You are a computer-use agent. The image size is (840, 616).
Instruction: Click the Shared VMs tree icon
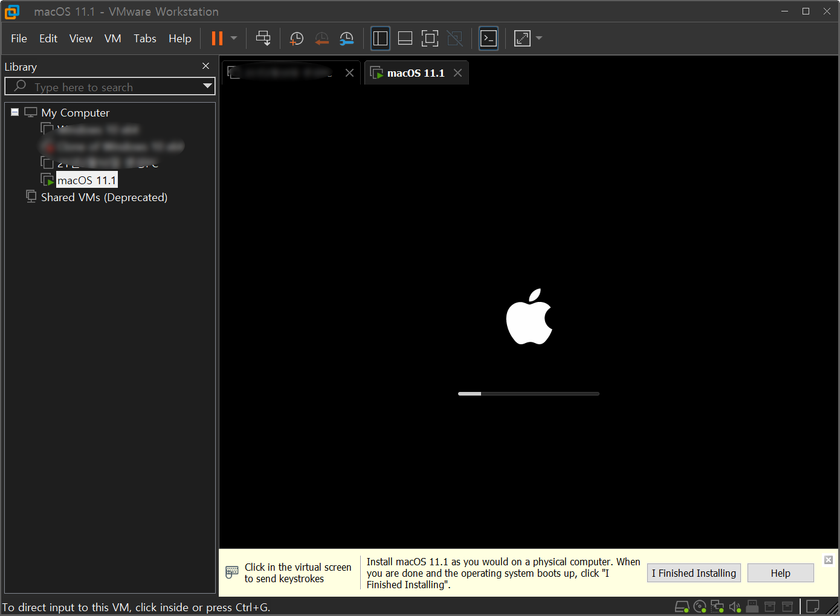31,196
